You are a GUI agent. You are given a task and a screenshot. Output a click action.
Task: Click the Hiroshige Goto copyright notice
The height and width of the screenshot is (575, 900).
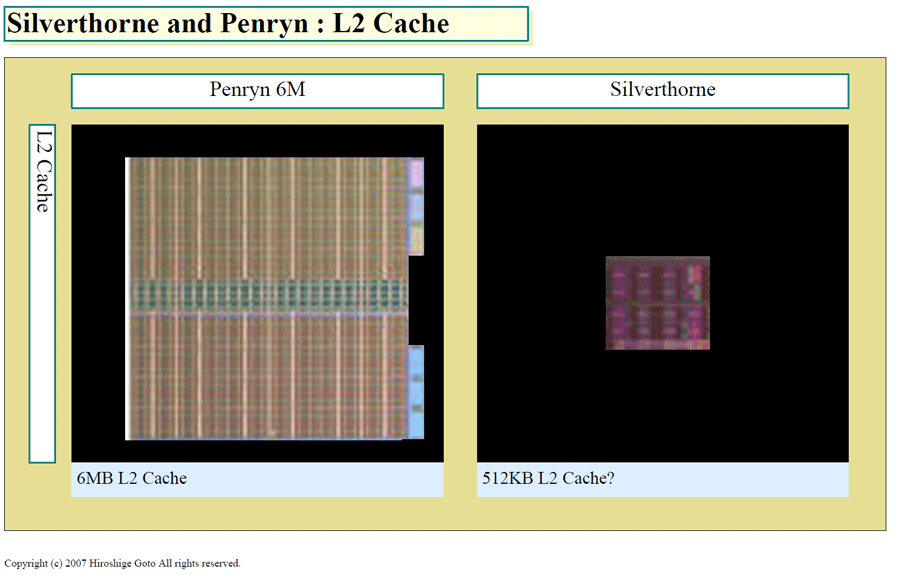pos(122,563)
